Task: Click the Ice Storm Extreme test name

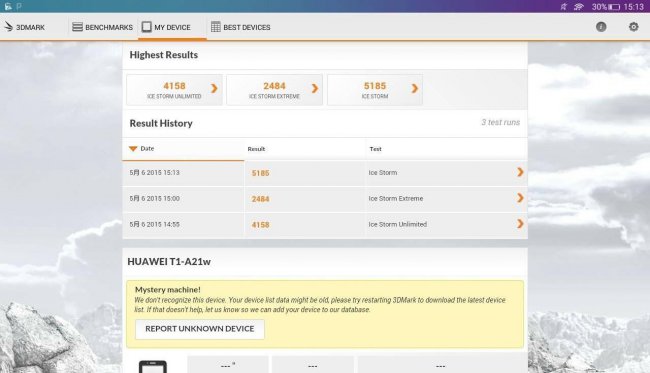Action: tap(395, 199)
